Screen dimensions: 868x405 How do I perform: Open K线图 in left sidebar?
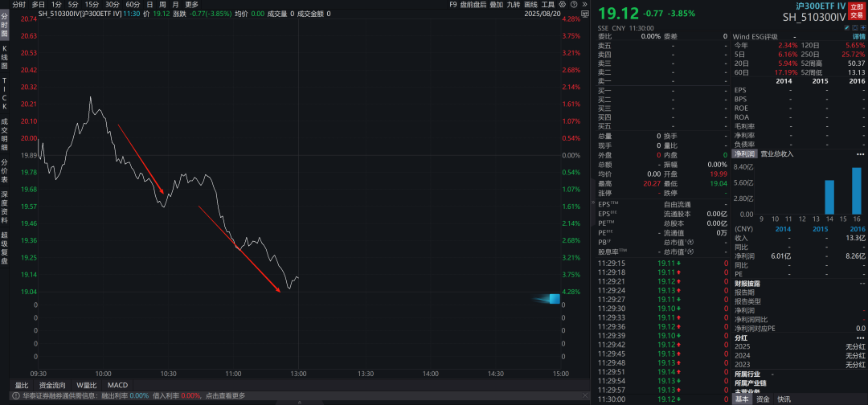pos(5,58)
